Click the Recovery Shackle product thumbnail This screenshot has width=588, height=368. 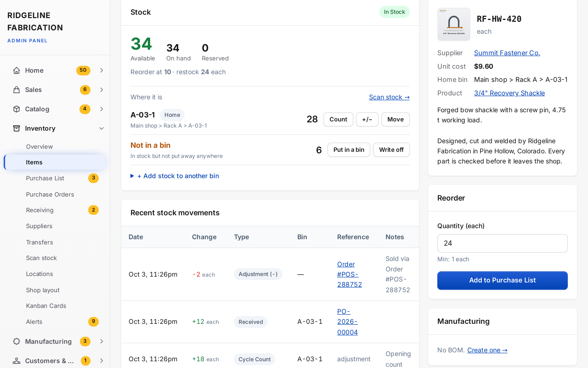click(454, 24)
